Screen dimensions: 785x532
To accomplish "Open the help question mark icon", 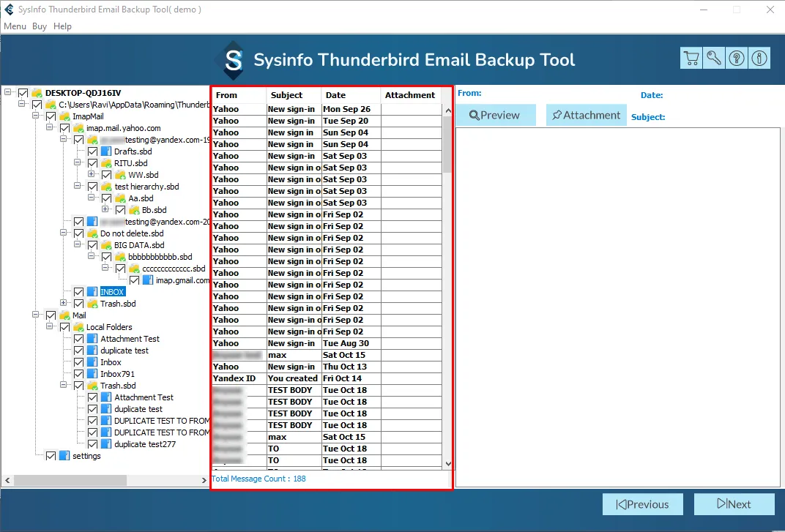I will [737, 59].
